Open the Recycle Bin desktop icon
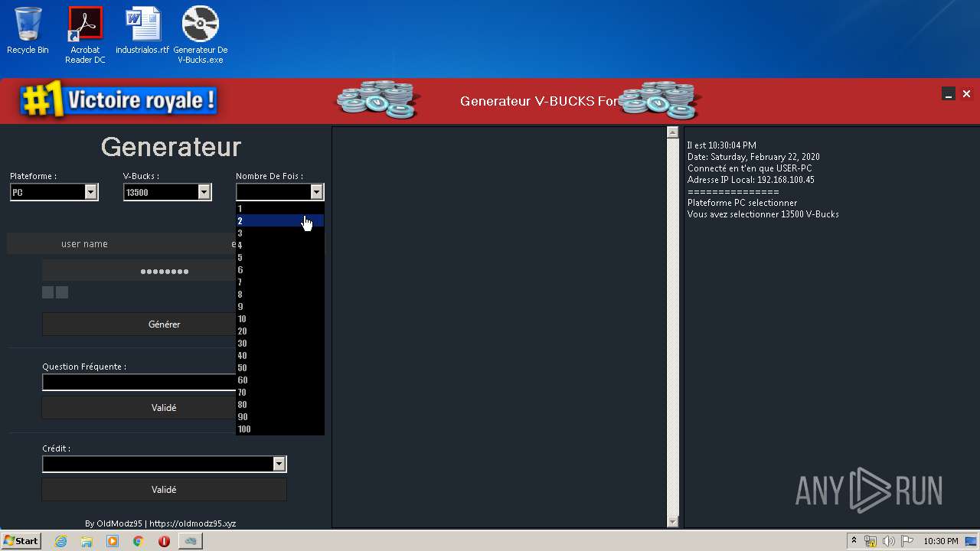 [28, 31]
